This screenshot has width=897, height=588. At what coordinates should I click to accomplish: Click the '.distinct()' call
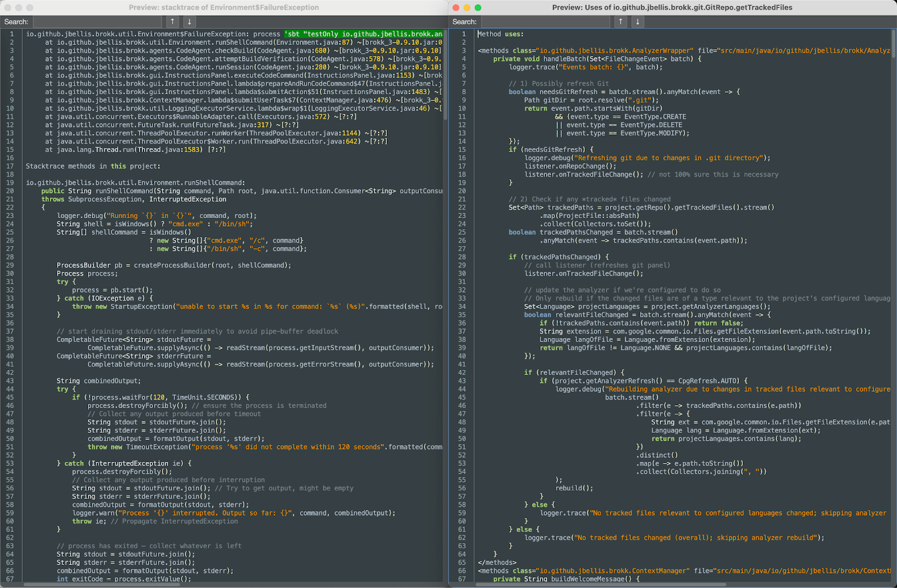[657, 455]
